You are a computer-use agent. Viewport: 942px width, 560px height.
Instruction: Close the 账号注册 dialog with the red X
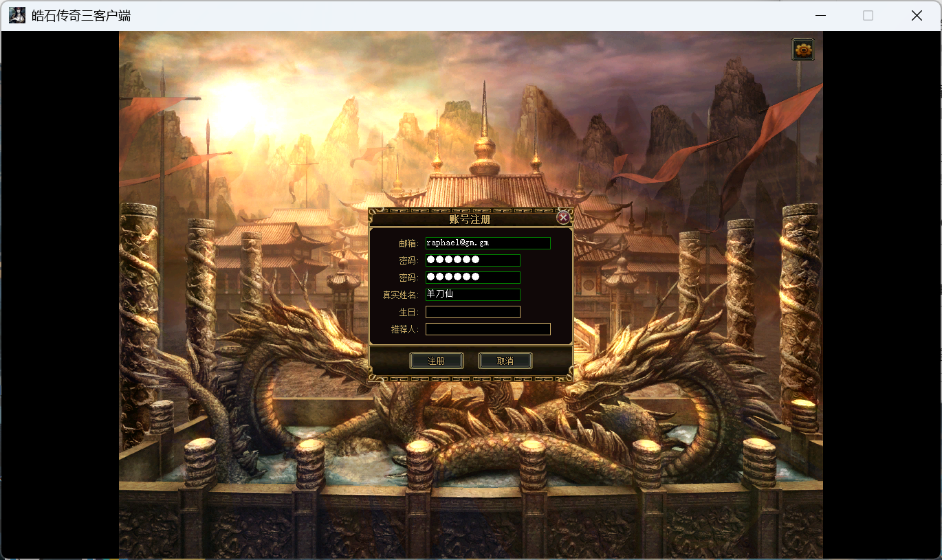pyautogui.click(x=563, y=218)
